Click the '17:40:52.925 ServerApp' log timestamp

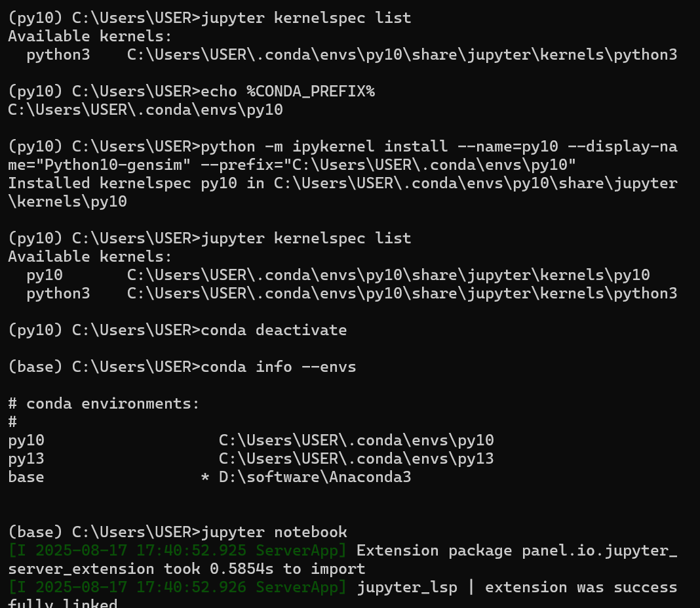pos(177,551)
